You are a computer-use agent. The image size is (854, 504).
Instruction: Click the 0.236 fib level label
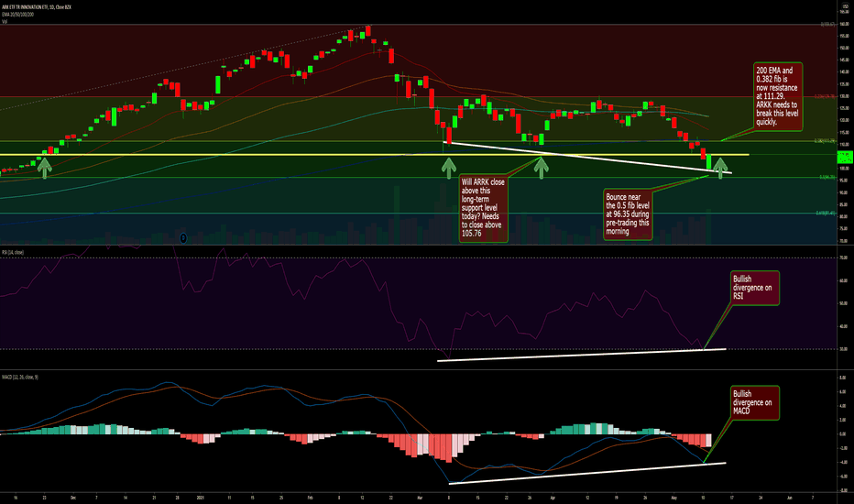click(825, 96)
